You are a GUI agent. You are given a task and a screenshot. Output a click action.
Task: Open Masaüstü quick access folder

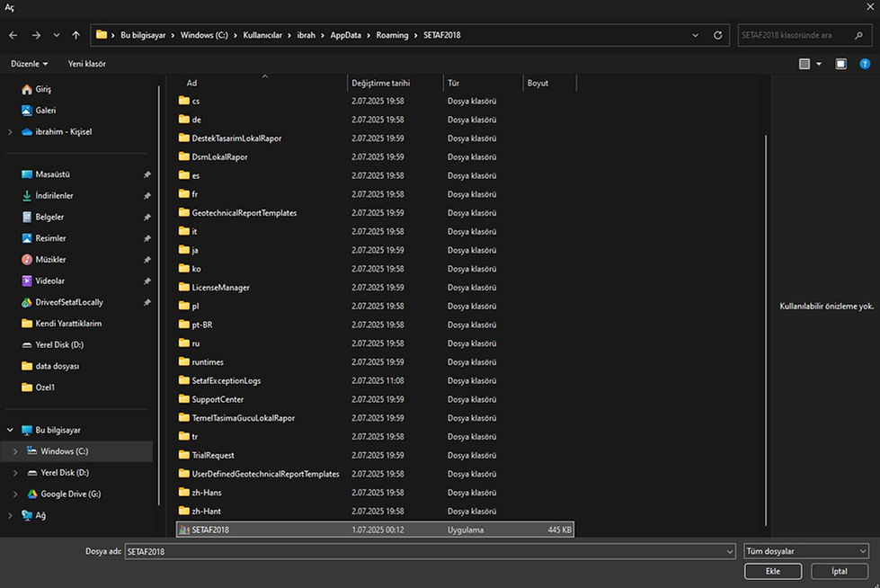[52, 174]
